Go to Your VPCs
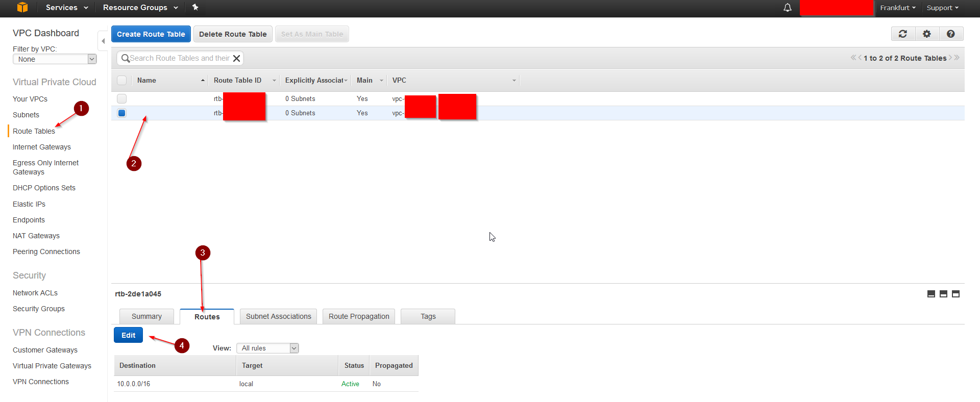This screenshot has width=980, height=402. pos(30,99)
